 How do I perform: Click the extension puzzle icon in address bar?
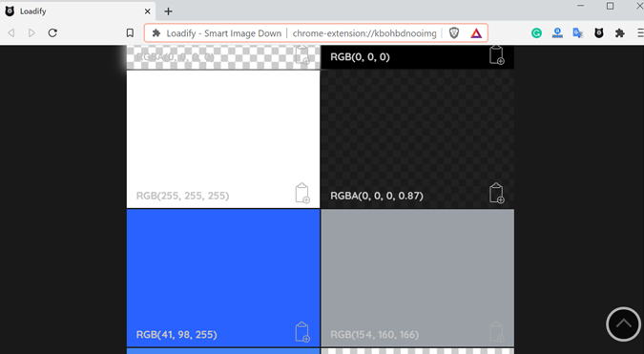(156, 33)
